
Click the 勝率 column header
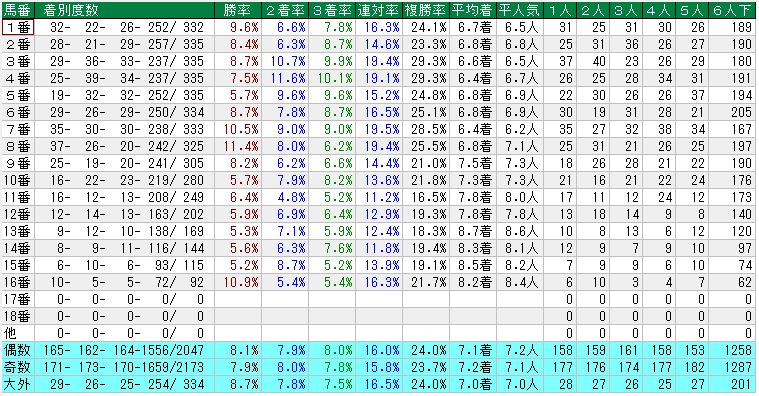coord(238,10)
